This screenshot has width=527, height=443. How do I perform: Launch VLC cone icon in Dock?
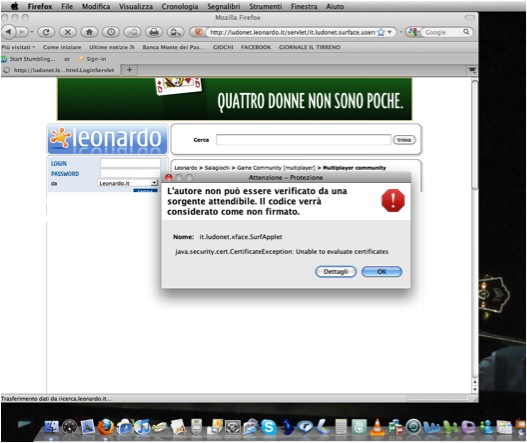(377, 428)
